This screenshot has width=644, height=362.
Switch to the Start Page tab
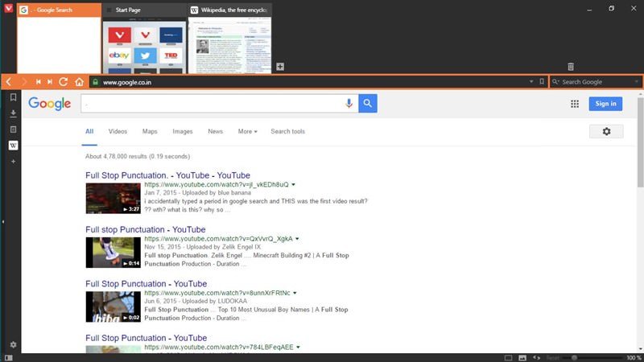click(x=144, y=10)
